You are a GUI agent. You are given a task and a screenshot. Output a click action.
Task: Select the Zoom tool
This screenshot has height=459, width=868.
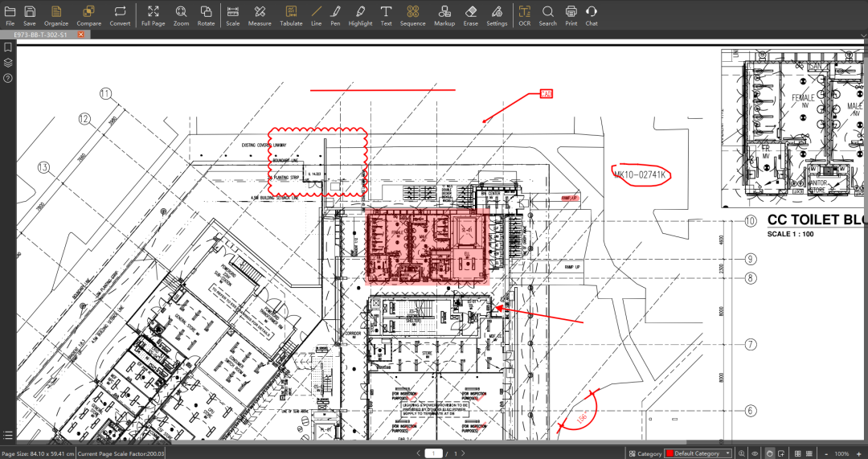pos(181,15)
